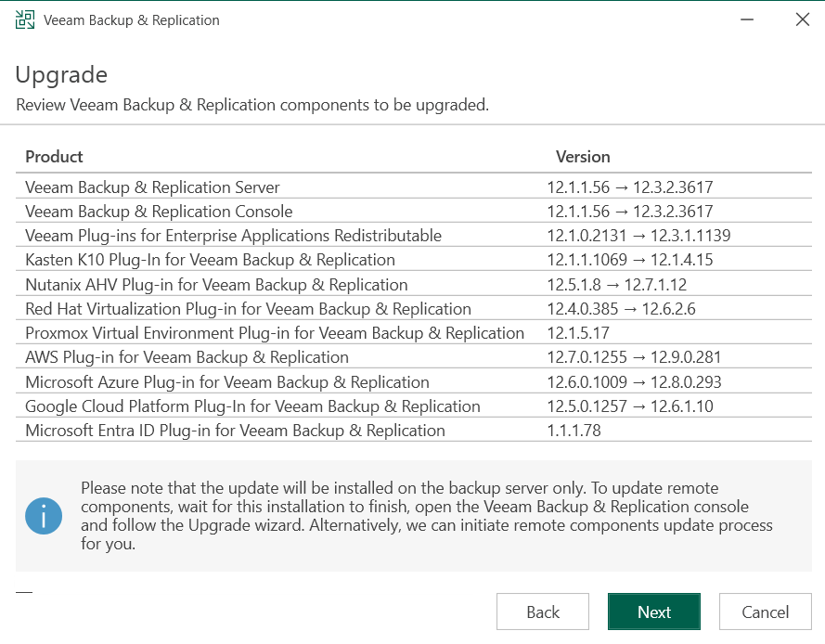The image size is (825, 644).
Task: Close the upgrade window with X
Action: tap(803, 20)
